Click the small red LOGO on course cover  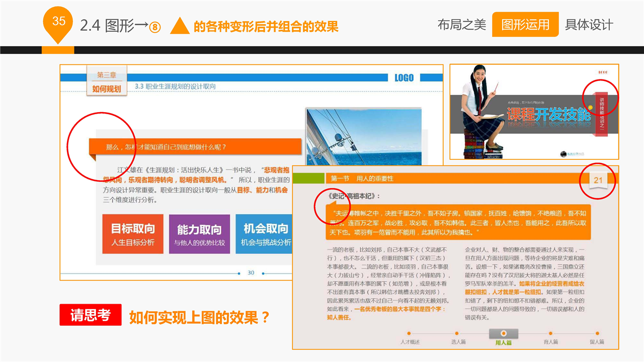tap(602, 72)
